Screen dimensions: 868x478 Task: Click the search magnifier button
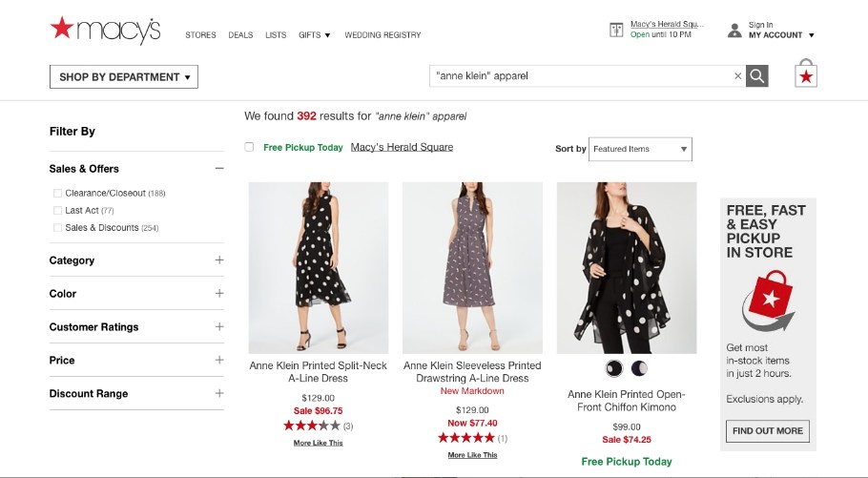coord(756,76)
